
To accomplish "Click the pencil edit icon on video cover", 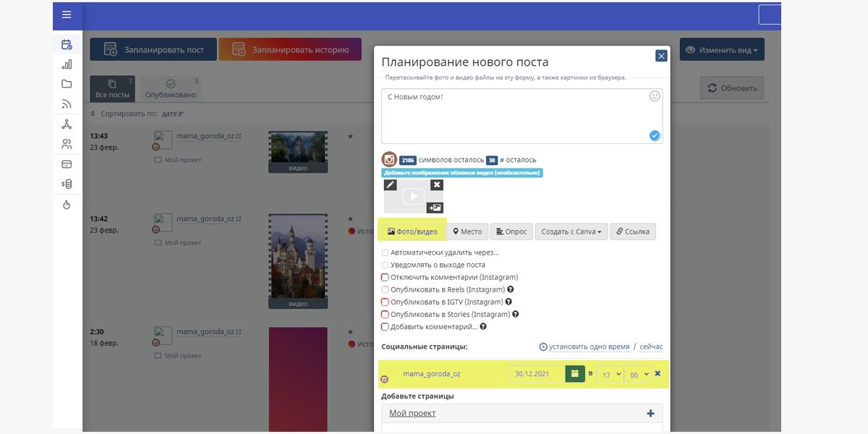I will click(x=390, y=185).
